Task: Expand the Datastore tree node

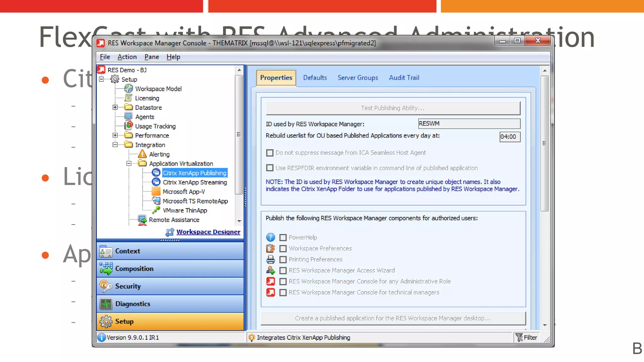Action: (115, 107)
